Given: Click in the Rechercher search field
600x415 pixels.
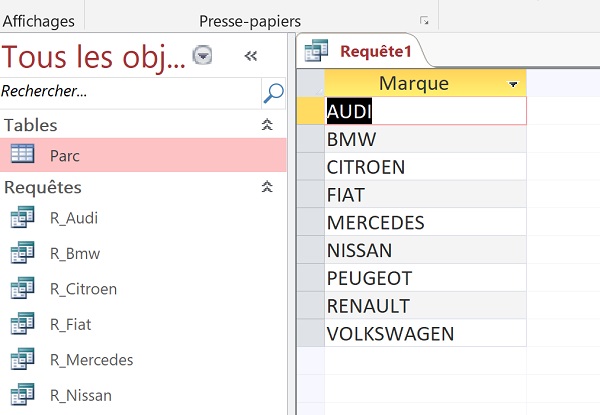Looking at the screenshot, I should tap(131, 91).
